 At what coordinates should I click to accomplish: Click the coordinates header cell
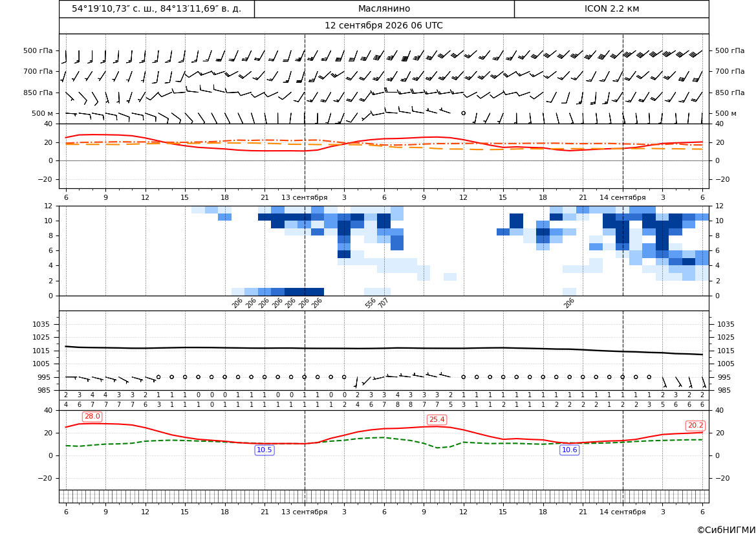point(157,8)
